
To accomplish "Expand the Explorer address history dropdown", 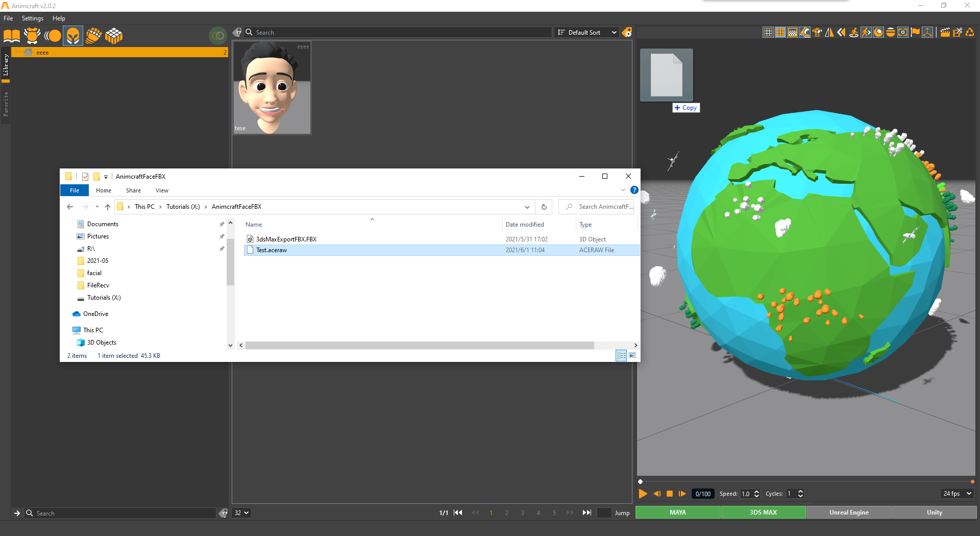I will coord(527,207).
